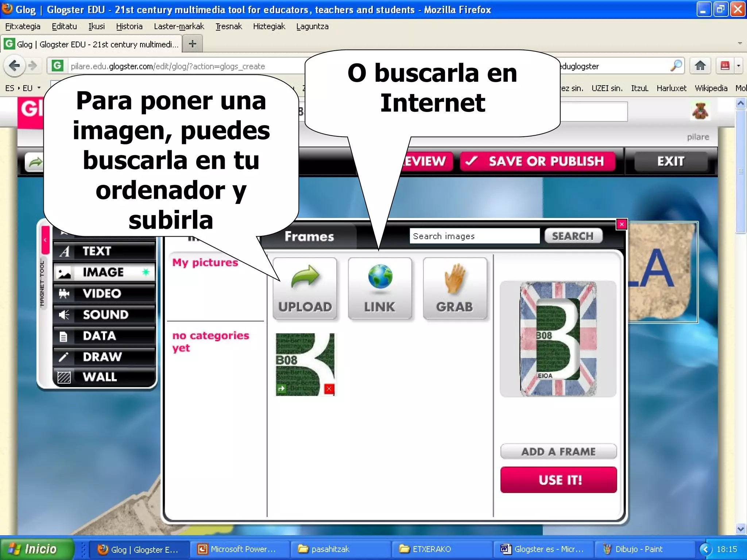Click the green UPLOAD arrow button
The image size is (747, 560).
[305, 288]
